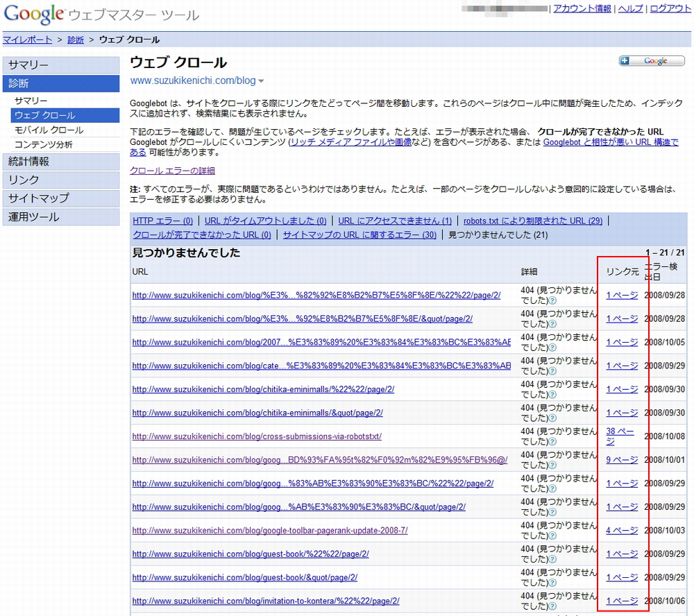Open google-toolbar-pagerank-update-2008-7 URL link
Screen dimensions: 694x616
click(x=270, y=530)
